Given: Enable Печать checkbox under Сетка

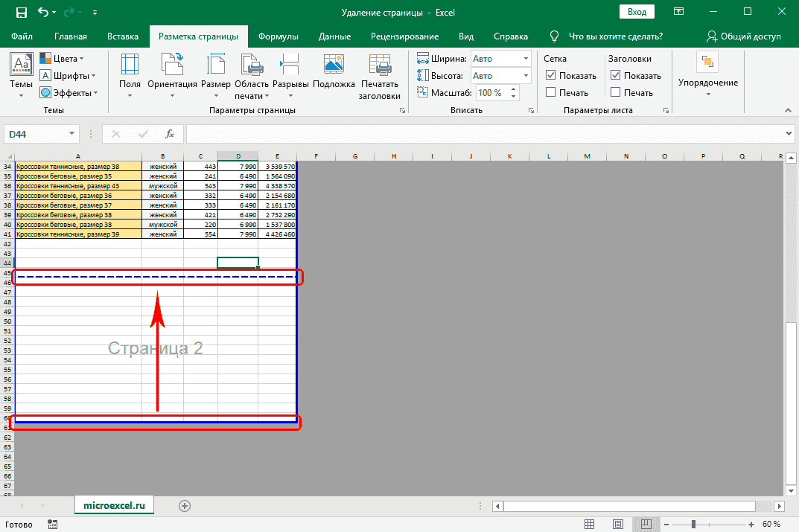Looking at the screenshot, I should point(551,92).
